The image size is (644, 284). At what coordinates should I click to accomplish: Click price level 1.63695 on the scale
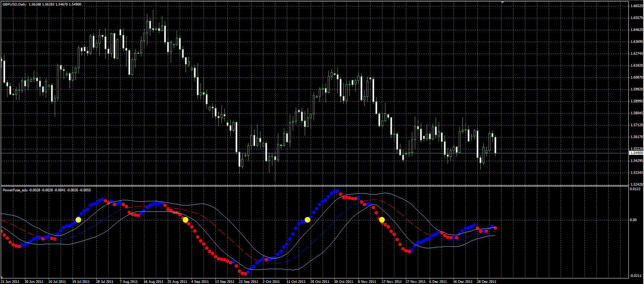pos(637,42)
